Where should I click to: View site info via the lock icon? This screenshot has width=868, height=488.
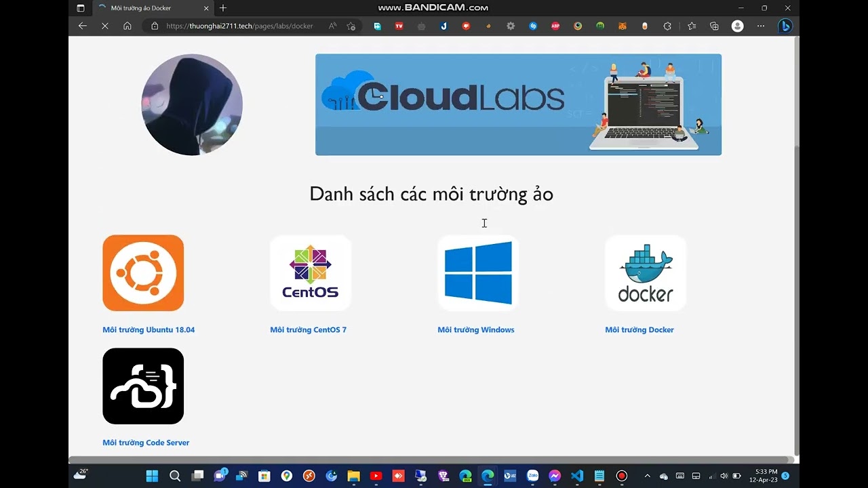click(155, 26)
